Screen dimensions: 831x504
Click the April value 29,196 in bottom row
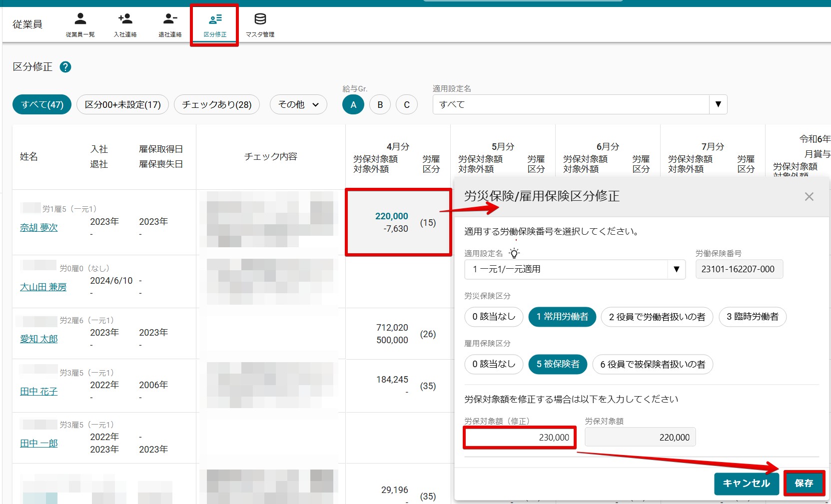point(395,490)
